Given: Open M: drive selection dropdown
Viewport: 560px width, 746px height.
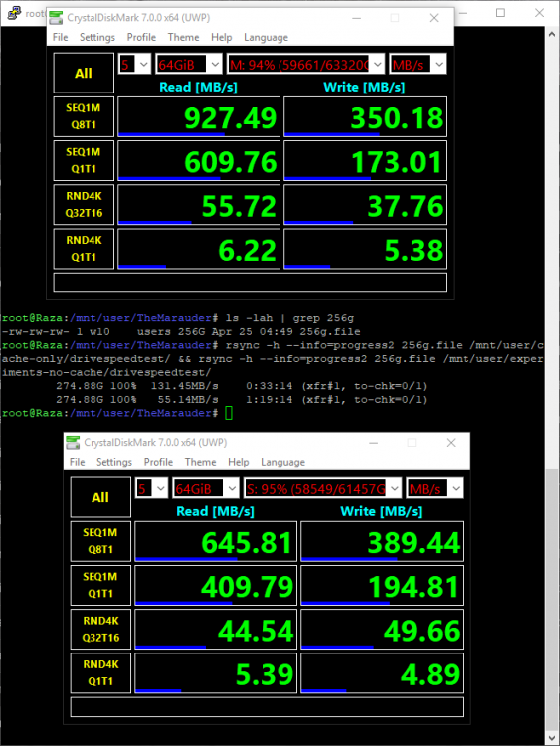Looking at the screenshot, I should [x=305, y=64].
